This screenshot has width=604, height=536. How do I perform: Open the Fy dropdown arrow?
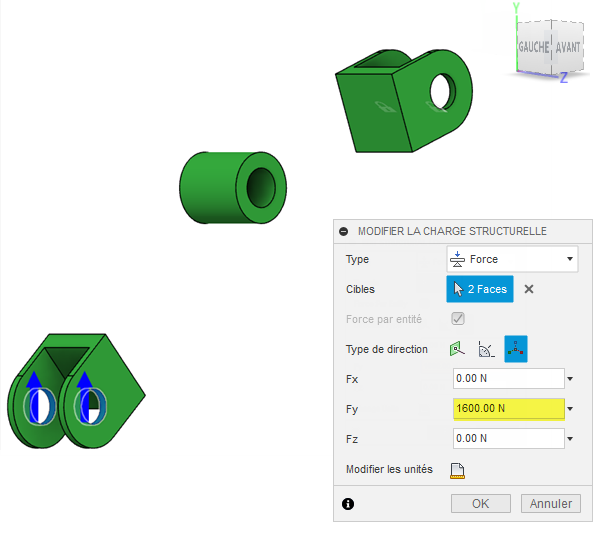[570, 408]
